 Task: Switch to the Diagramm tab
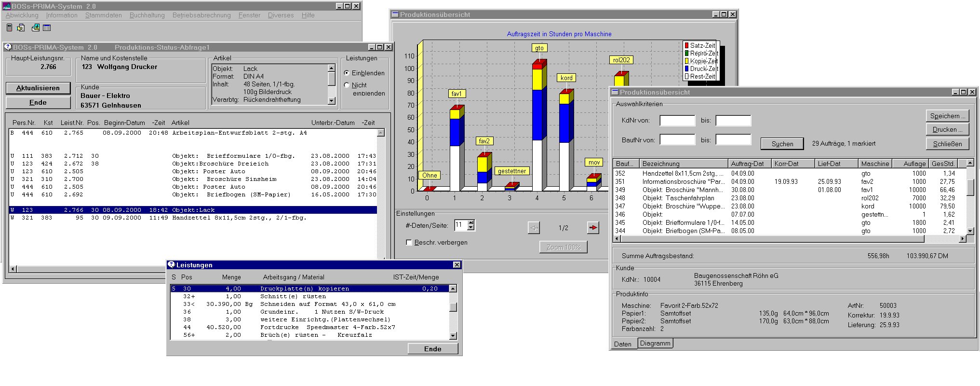click(x=655, y=343)
